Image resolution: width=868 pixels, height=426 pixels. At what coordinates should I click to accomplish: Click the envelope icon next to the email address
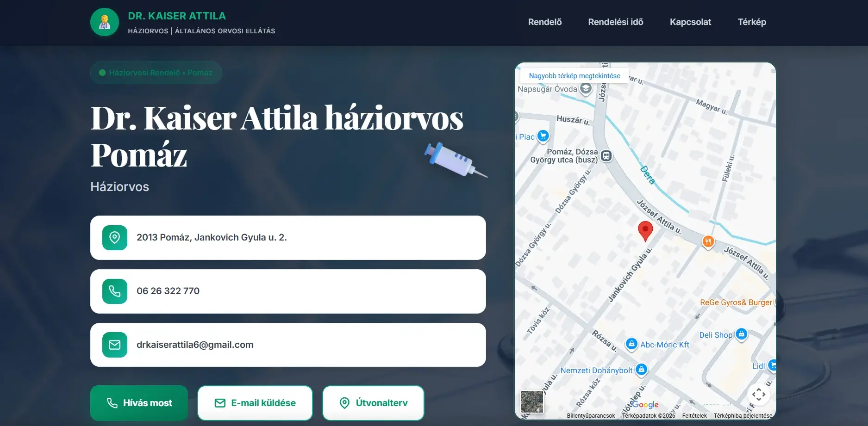pyautogui.click(x=114, y=345)
